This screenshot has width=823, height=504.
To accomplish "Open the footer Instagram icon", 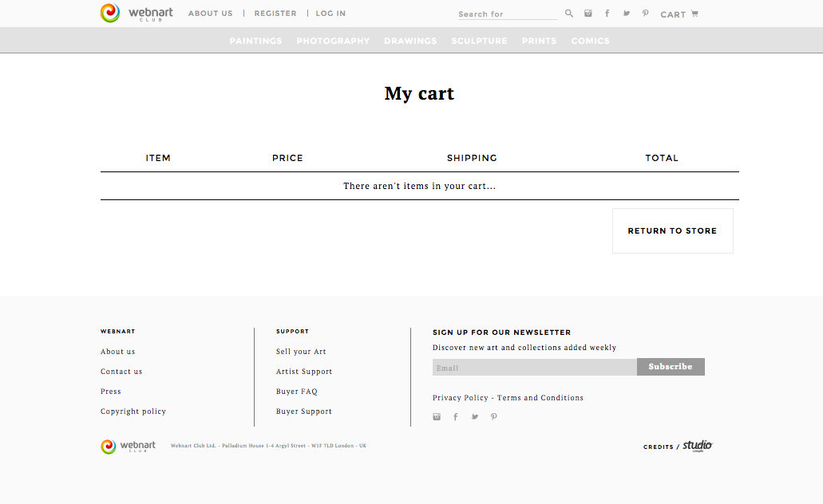I will (x=437, y=417).
